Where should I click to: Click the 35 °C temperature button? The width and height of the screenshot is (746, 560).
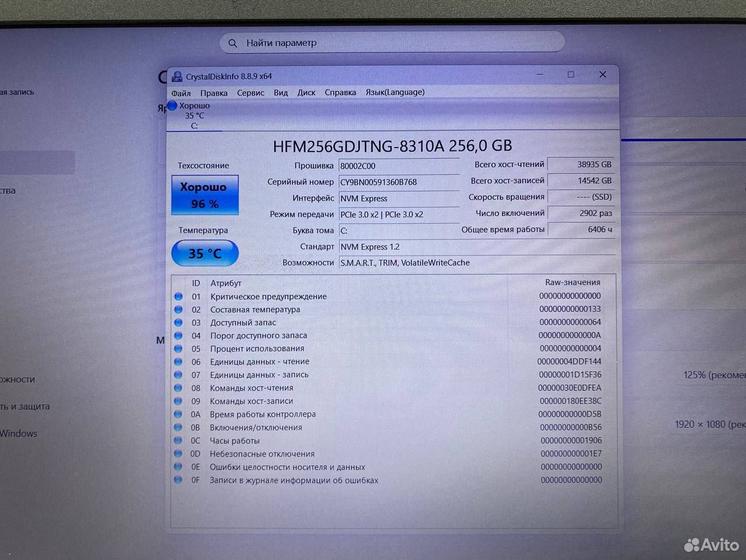204,253
